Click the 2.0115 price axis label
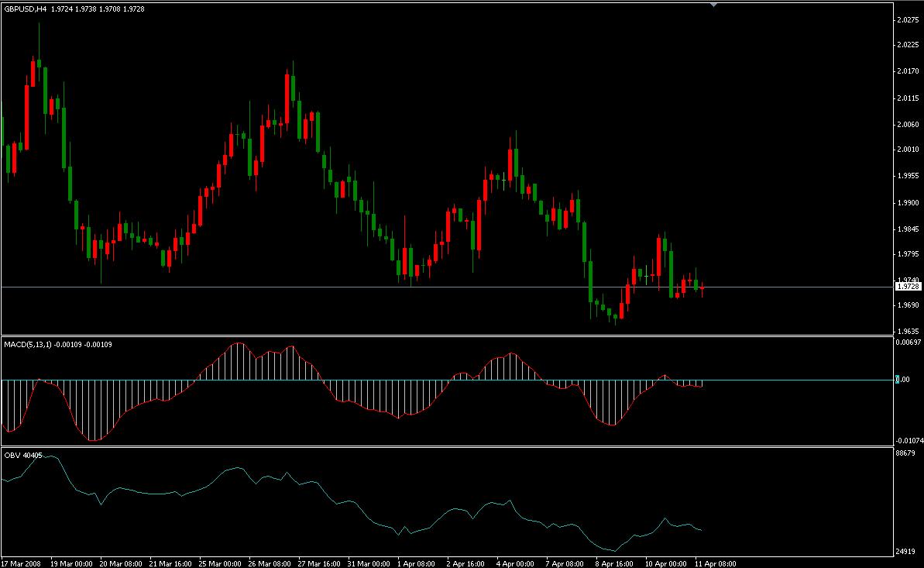 click(908, 98)
